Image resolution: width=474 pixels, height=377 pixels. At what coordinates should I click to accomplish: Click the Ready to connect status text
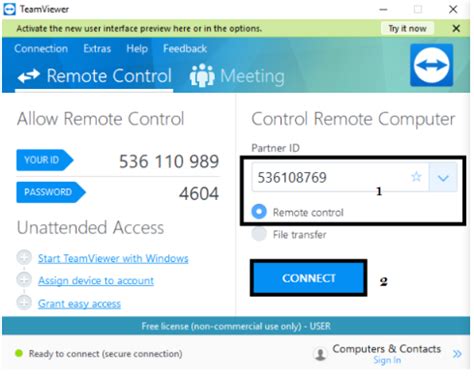click(105, 354)
